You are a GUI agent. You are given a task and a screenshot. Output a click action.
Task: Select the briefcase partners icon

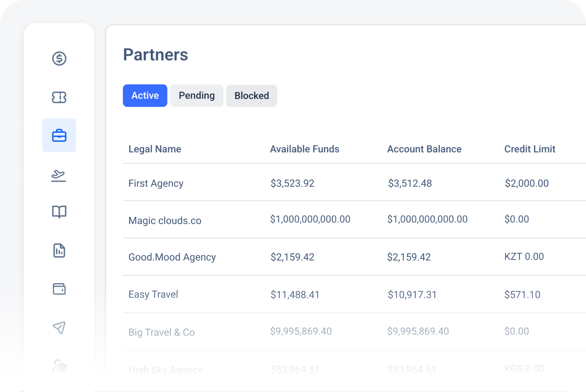pos(59,135)
